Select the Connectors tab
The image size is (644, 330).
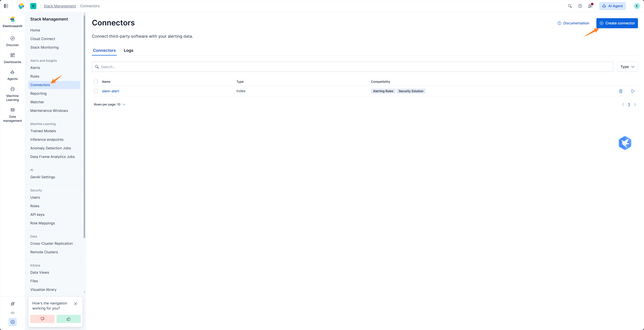[104, 50]
